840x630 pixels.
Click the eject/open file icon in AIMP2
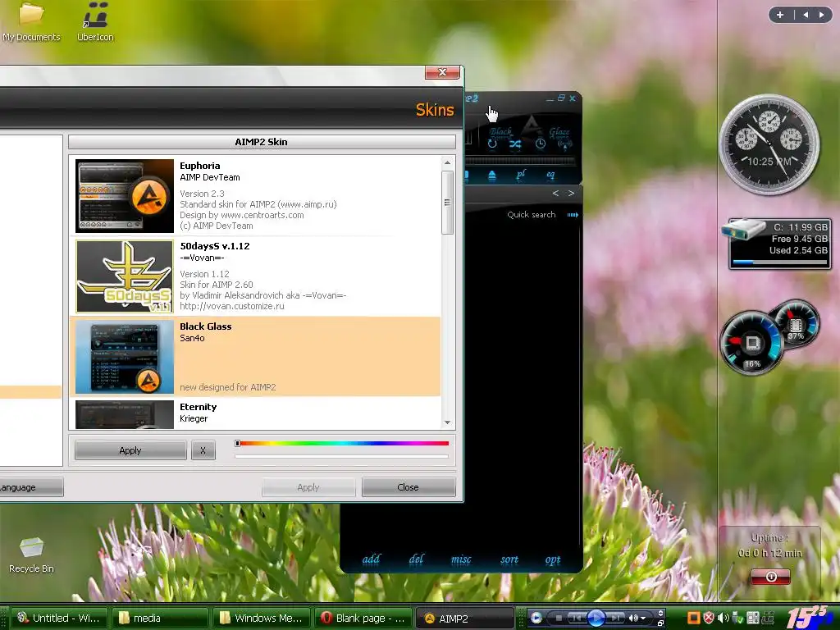point(492,176)
